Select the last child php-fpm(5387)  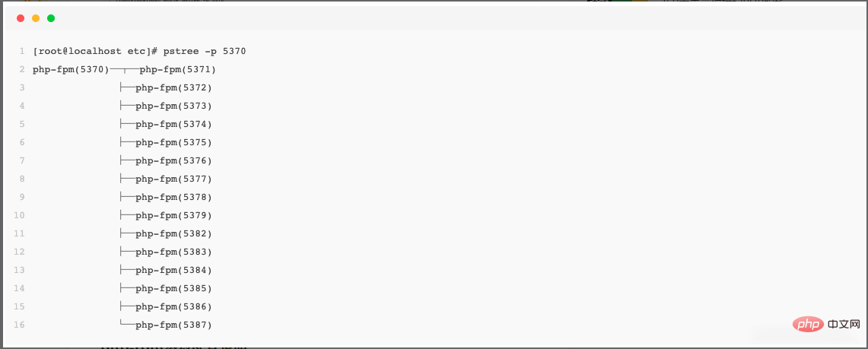point(173,325)
